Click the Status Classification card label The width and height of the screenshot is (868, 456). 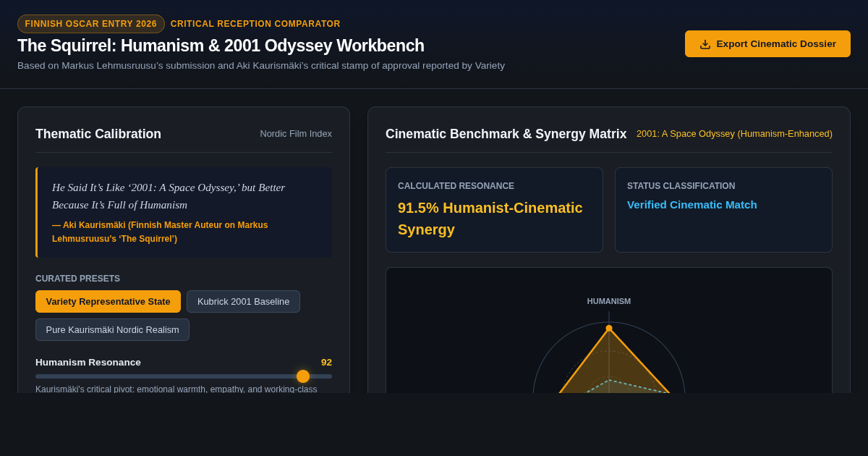click(681, 186)
